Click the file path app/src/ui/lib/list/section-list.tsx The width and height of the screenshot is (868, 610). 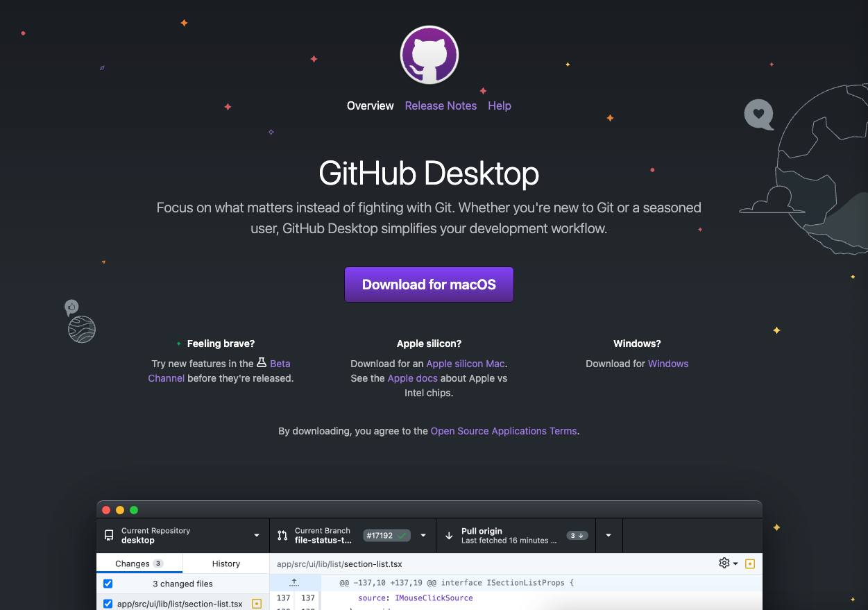point(339,564)
